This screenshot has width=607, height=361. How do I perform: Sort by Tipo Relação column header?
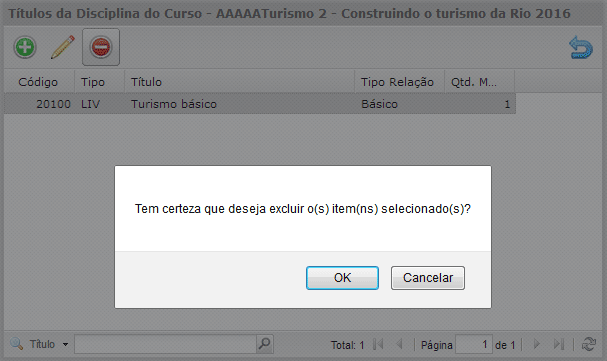pos(399,82)
